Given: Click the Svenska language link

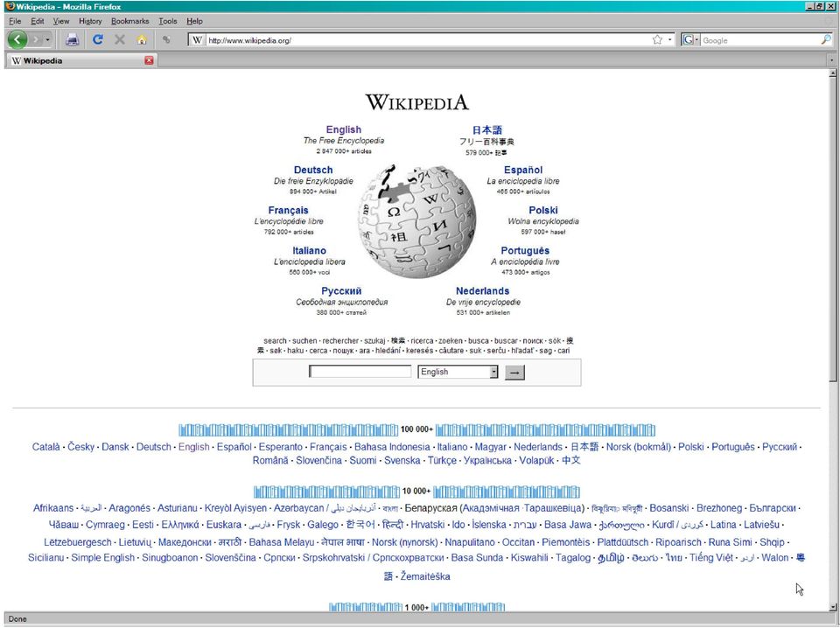Looking at the screenshot, I should pyautogui.click(x=402, y=460).
